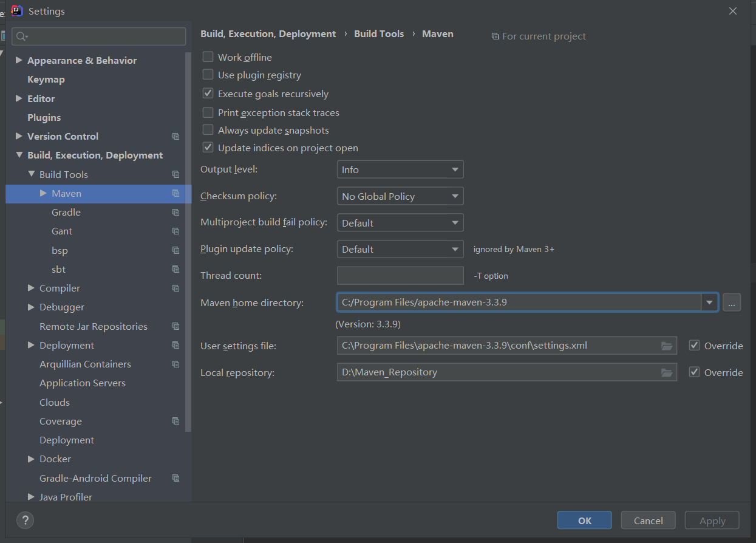Image resolution: width=756 pixels, height=543 pixels.
Task: Click folder icon in User settings file field
Action: [x=667, y=346]
